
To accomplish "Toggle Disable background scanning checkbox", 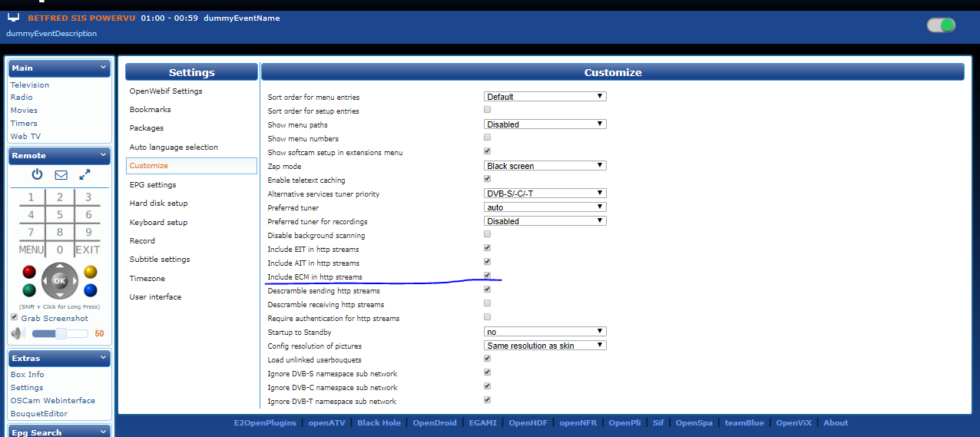I will coord(487,234).
